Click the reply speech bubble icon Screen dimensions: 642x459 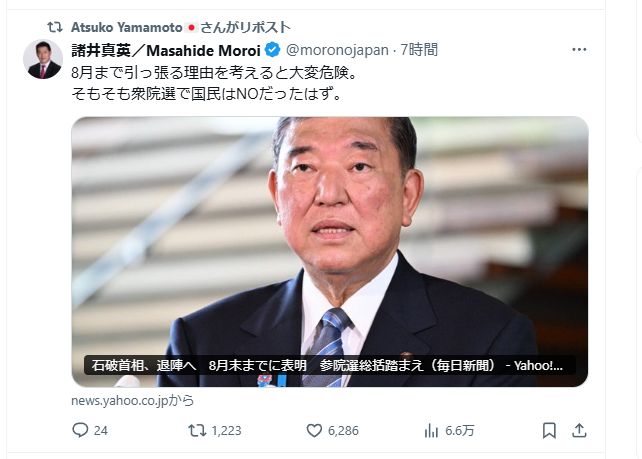coord(80,430)
